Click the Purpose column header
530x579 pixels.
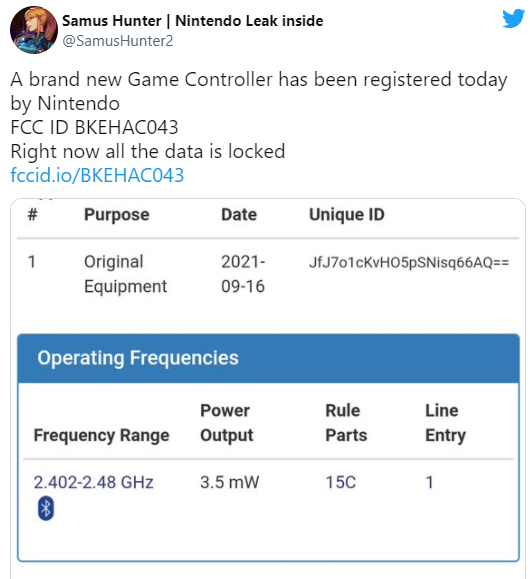[x=117, y=215]
